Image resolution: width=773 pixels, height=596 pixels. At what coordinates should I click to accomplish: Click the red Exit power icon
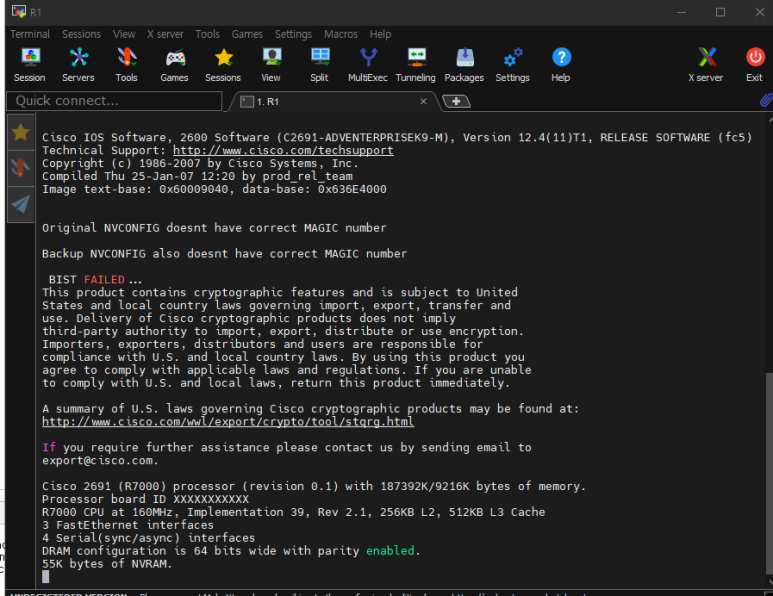pyautogui.click(x=754, y=64)
